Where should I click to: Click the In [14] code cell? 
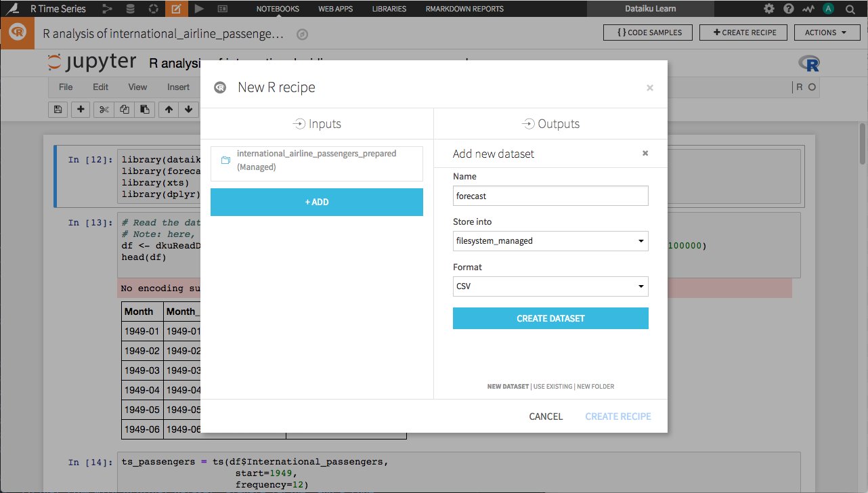[x=459, y=473]
